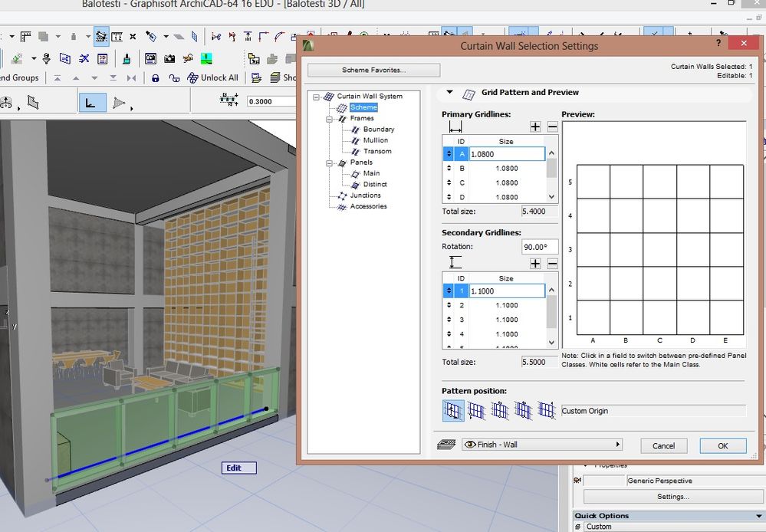The height and width of the screenshot is (532, 766).
Task: Click the Rotation angle input field
Action: point(539,247)
